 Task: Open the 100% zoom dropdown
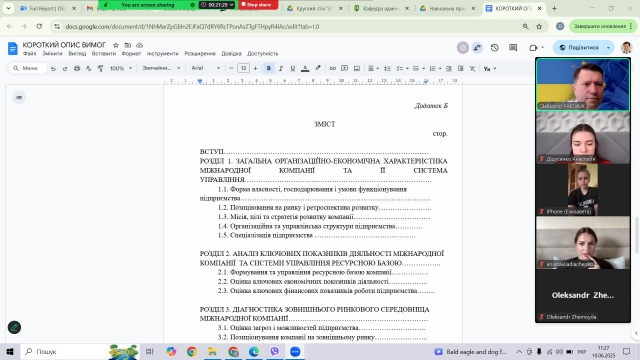click(121, 68)
